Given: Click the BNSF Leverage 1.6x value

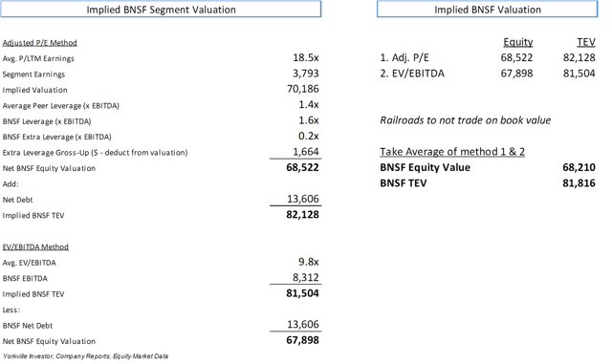Looking at the screenshot, I should [x=308, y=120].
